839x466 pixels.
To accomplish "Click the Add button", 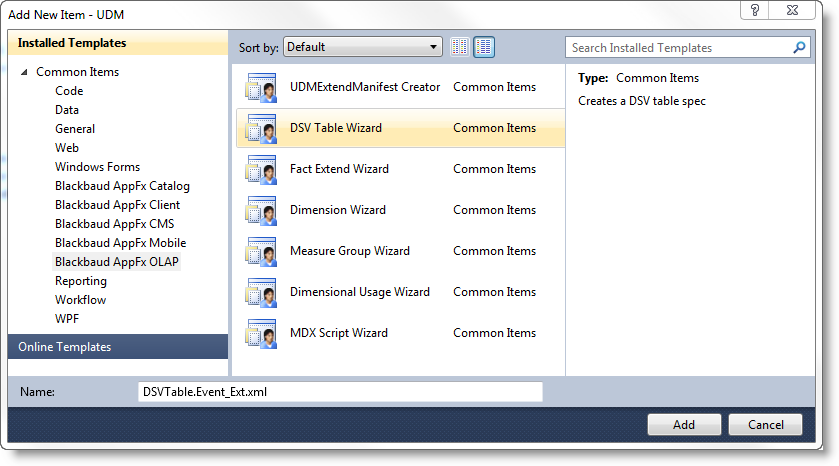I will 684,424.
